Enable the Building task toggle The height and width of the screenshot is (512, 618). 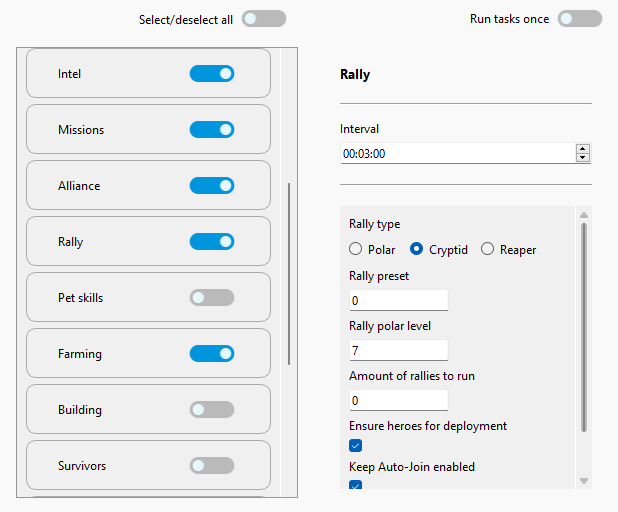[x=211, y=410]
